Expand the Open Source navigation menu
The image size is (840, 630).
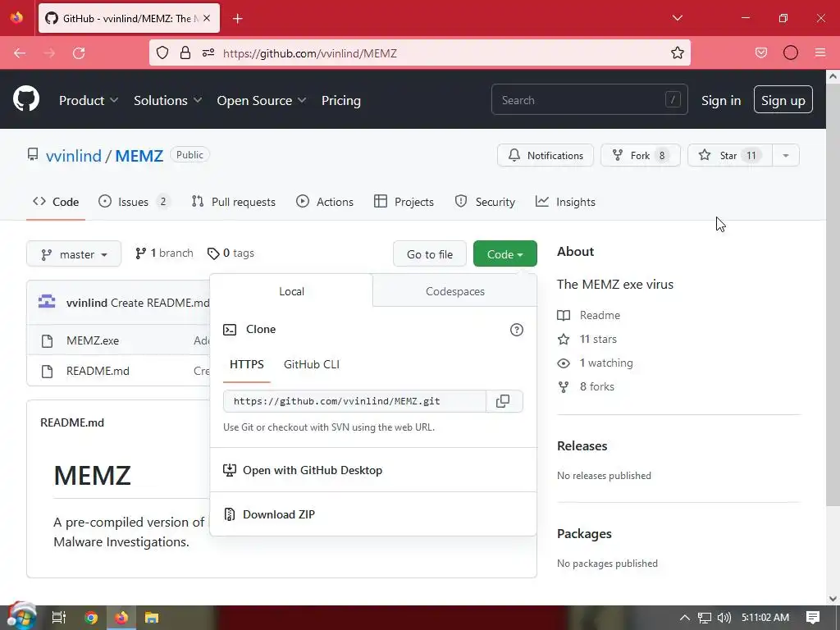[262, 100]
